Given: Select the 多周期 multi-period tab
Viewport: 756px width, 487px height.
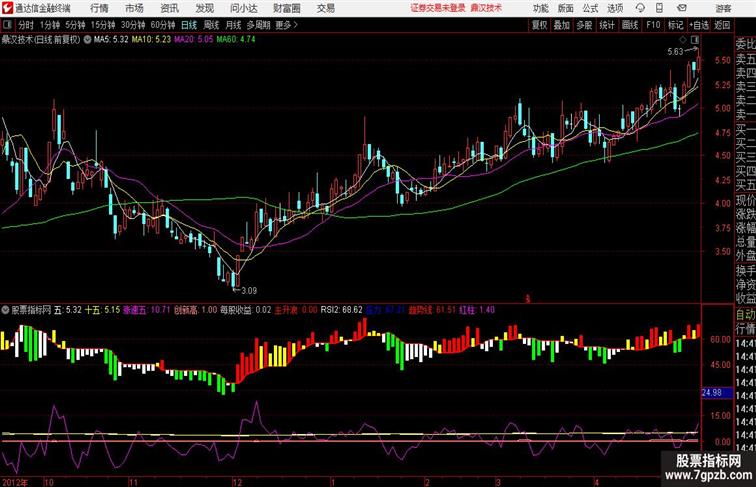Looking at the screenshot, I should (258, 25).
